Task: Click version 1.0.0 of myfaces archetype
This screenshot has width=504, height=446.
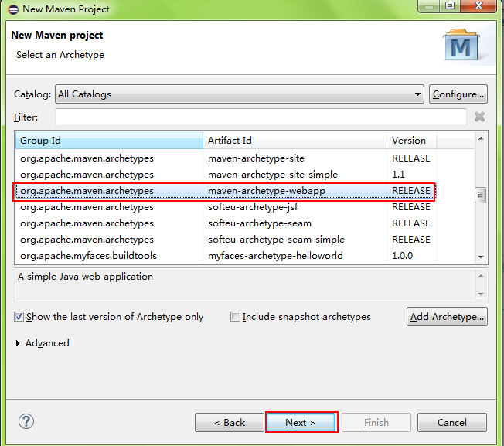Action: tap(402, 256)
